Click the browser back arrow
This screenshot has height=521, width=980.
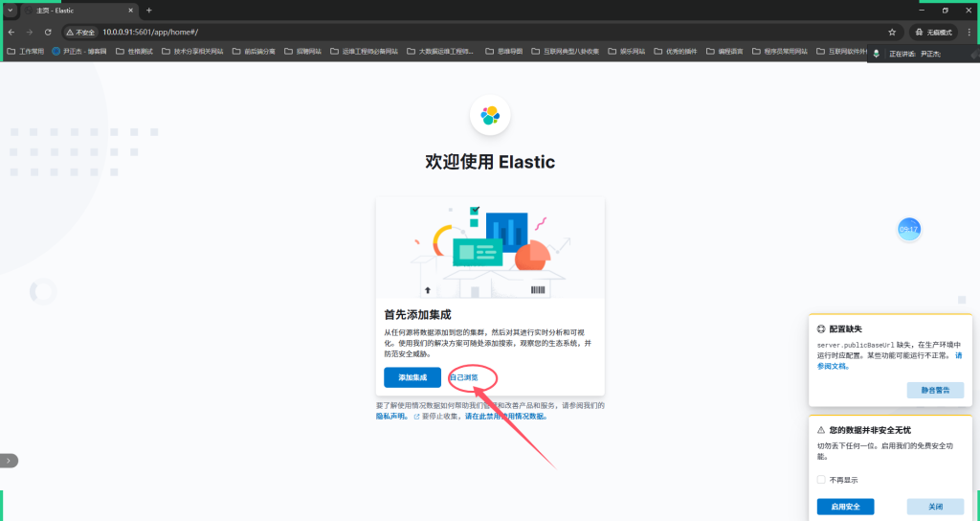(11, 32)
